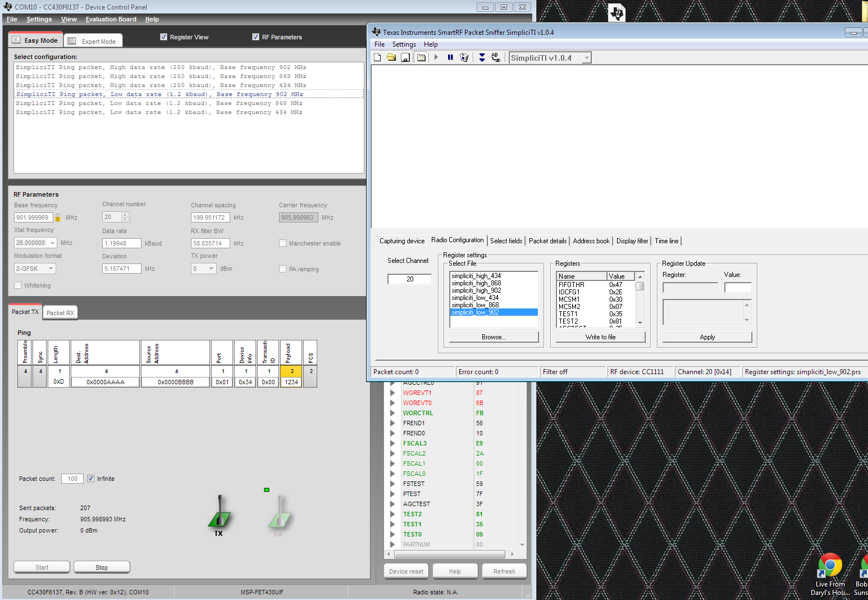Click the New file icon in Packet Sniffer toolbar

pyautogui.click(x=377, y=57)
